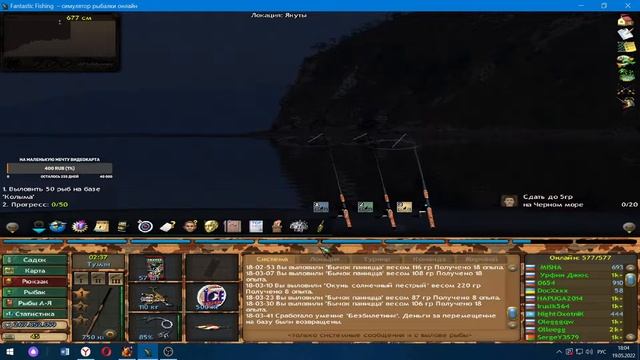640x360 pixels.
Task: Click the golden mask icon
Action: pos(211,226)
